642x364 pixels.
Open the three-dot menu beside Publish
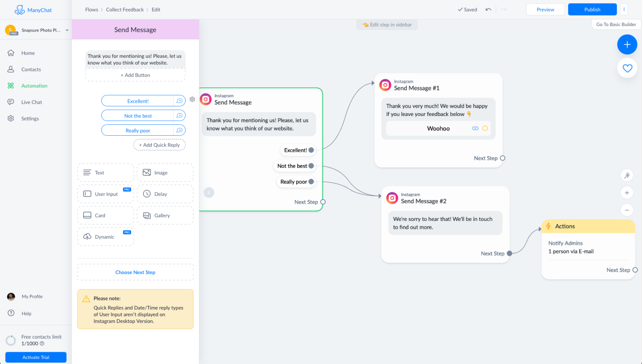(x=624, y=9)
